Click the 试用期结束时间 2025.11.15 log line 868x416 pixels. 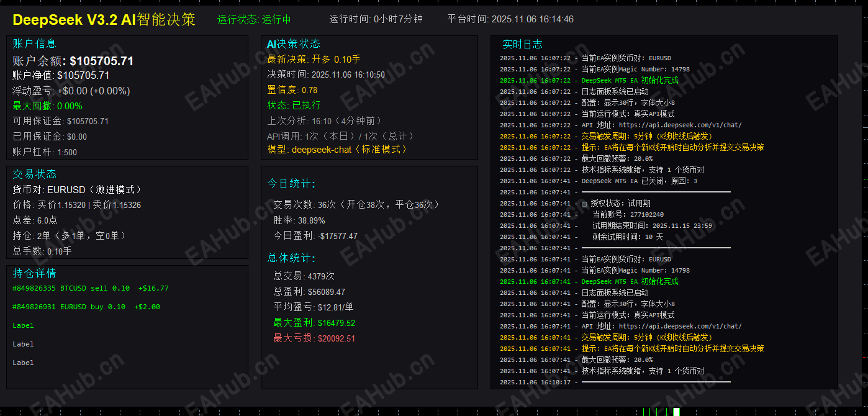[x=605, y=226]
